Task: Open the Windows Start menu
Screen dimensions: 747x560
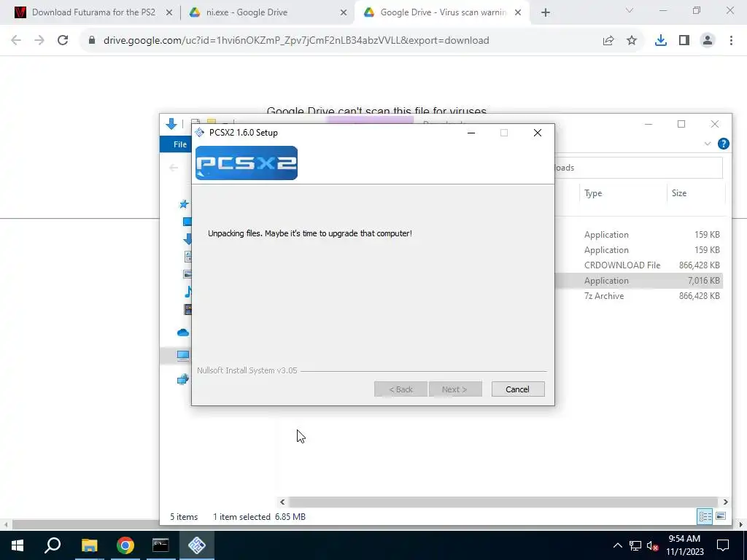Action: coord(18,545)
